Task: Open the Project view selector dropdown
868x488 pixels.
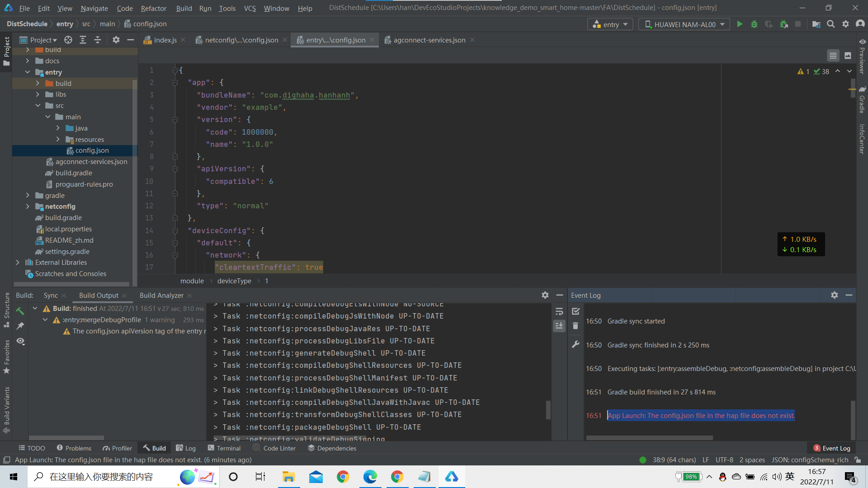Action: point(39,40)
